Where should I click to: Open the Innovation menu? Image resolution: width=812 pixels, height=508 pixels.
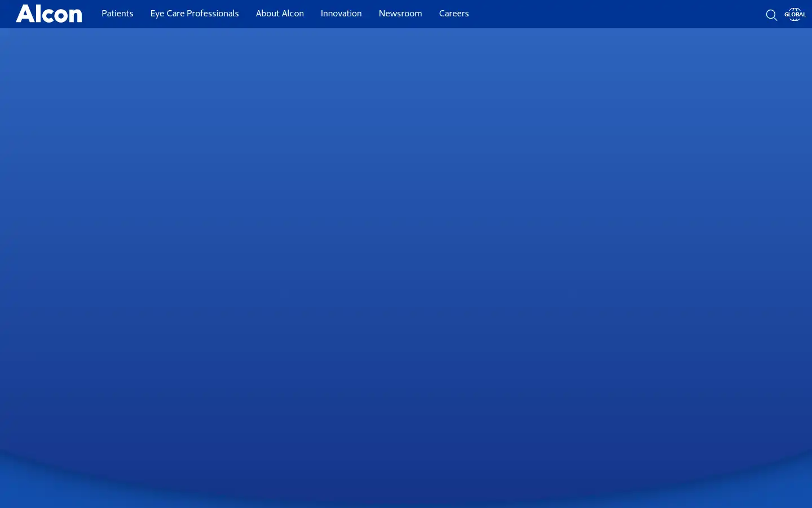pyautogui.click(x=341, y=14)
